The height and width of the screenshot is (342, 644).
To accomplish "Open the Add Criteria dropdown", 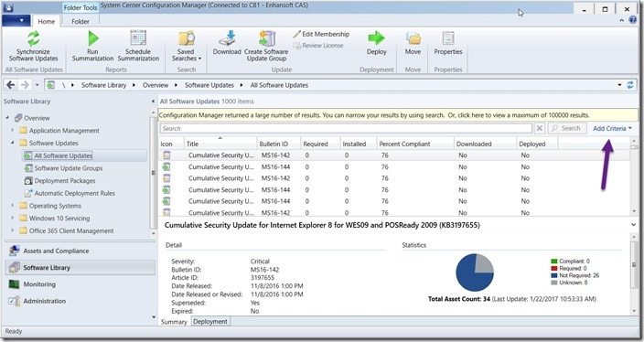I will (x=612, y=129).
